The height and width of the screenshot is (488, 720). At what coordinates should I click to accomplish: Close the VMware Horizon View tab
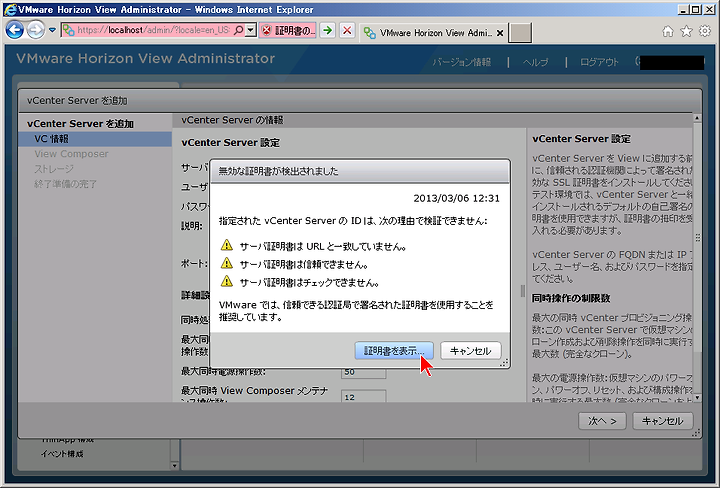(x=500, y=33)
